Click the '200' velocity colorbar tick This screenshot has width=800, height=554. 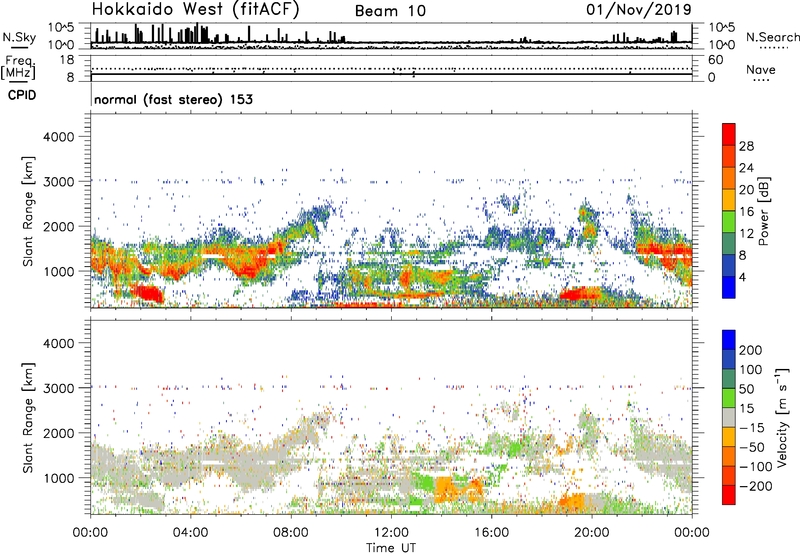pyautogui.click(x=750, y=350)
